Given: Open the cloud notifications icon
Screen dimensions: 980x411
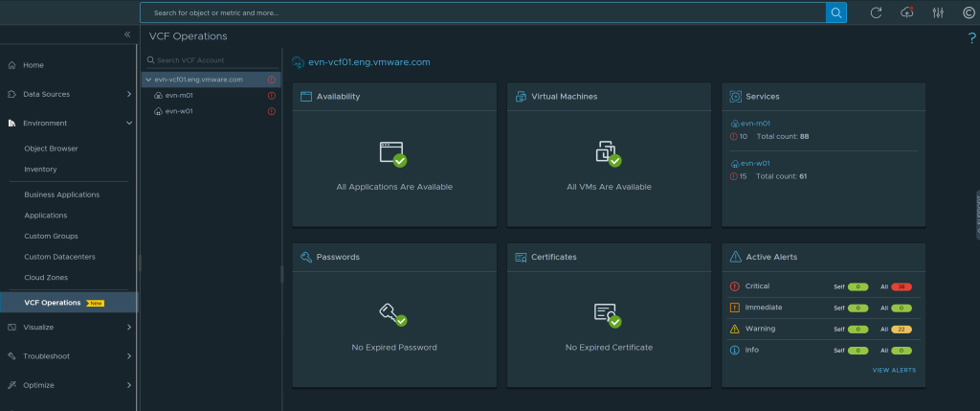Looking at the screenshot, I should (x=907, y=12).
